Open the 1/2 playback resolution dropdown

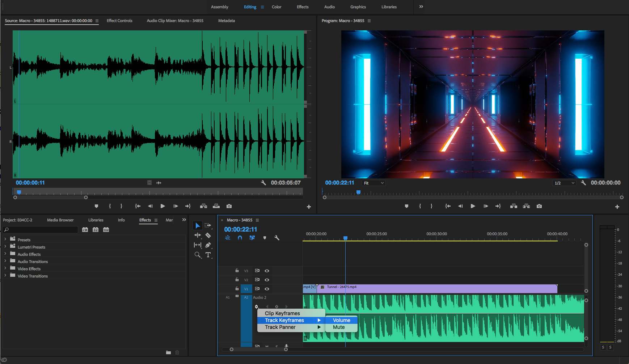(x=565, y=183)
